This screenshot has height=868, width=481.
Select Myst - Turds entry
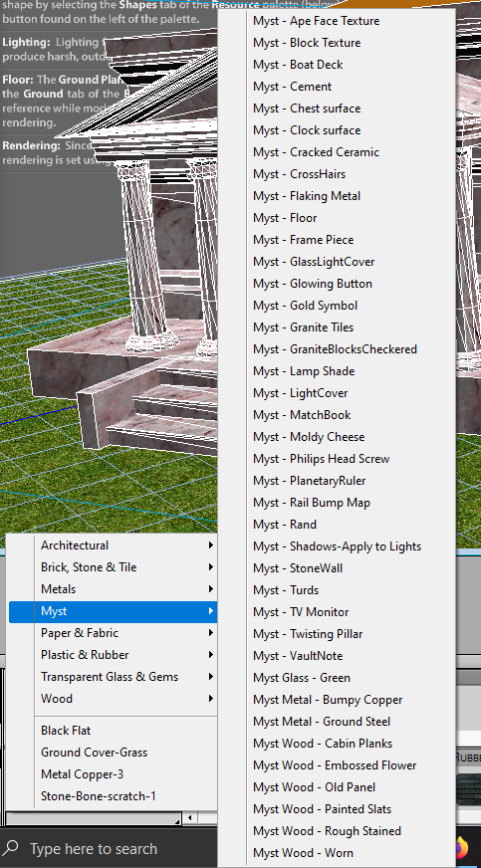click(337, 590)
